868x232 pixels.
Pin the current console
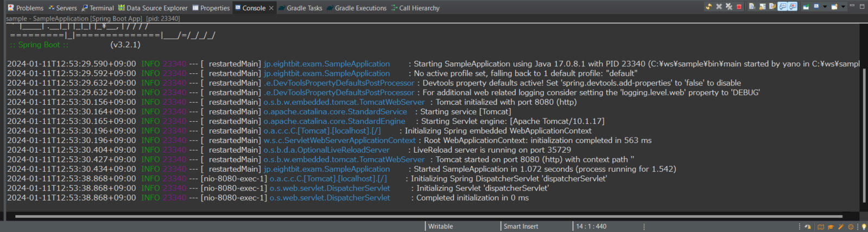(x=806, y=7)
